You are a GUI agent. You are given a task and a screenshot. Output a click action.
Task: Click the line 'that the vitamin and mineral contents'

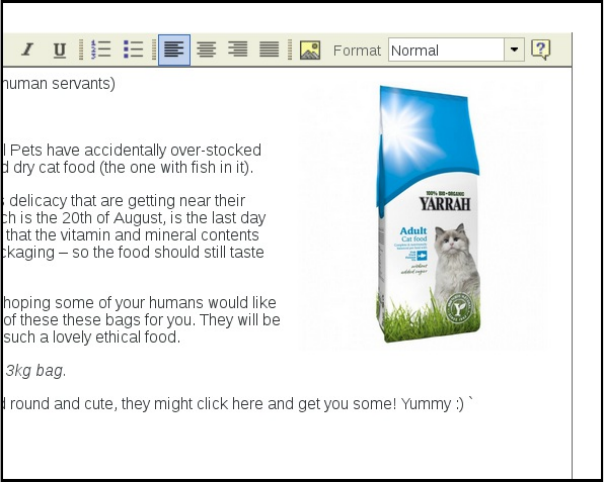click(131, 235)
